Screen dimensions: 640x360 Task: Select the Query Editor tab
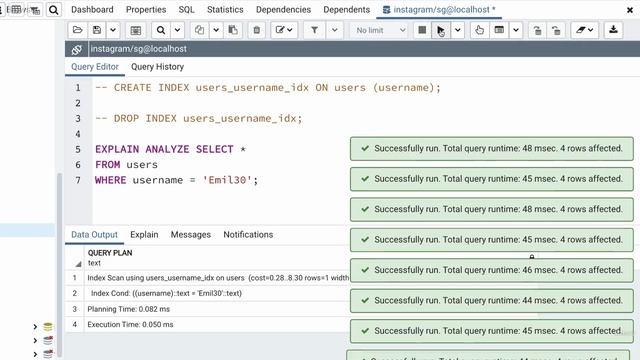coord(95,67)
